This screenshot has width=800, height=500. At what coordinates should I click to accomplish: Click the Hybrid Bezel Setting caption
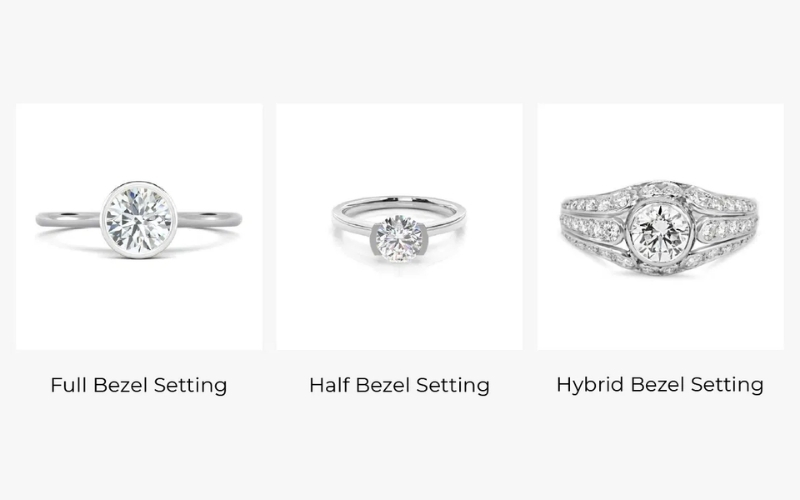tap(660, 385)
